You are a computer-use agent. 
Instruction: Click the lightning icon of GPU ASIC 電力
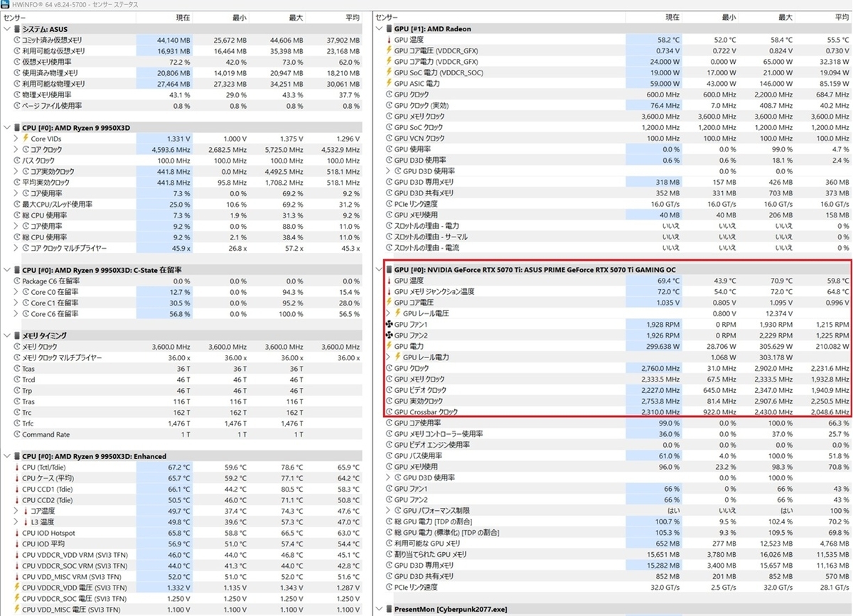point(388,84)
